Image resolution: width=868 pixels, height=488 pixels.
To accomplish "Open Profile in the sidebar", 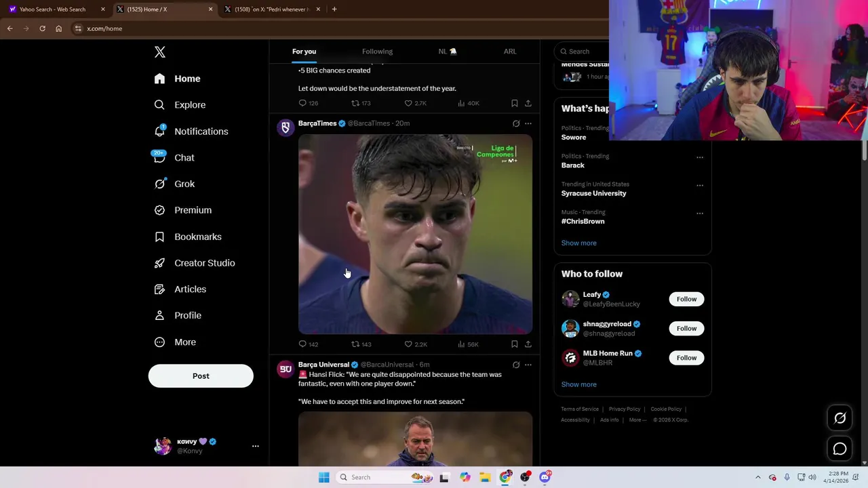I will [177, 315].
